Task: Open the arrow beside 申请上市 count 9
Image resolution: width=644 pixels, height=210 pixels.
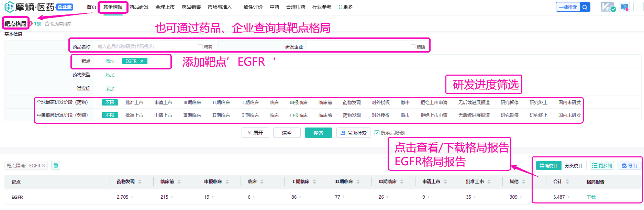Action: coord(428,197)
